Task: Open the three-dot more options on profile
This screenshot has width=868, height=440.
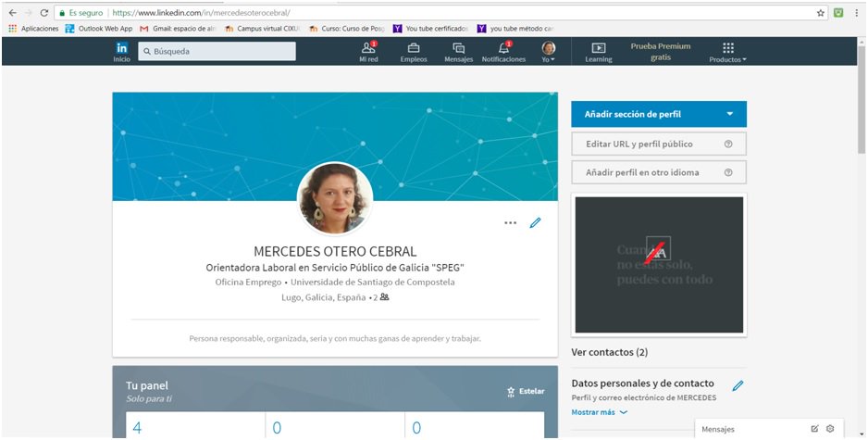Action: 511,222
